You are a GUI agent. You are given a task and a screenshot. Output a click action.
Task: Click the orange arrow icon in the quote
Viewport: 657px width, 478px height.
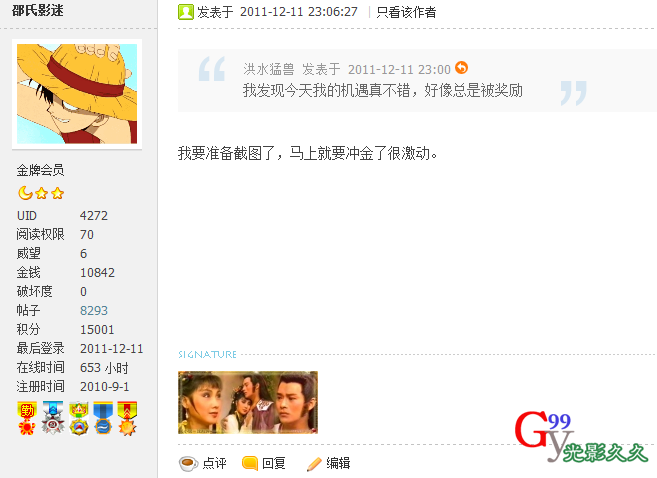click(461, 67)
